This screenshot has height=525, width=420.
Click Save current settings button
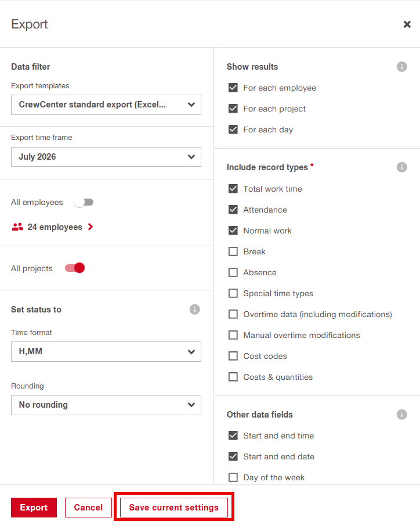(x=174, y=508)
